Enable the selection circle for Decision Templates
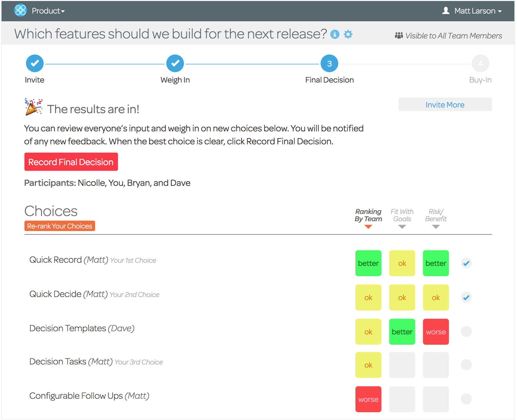 click(x=466, y=331)
